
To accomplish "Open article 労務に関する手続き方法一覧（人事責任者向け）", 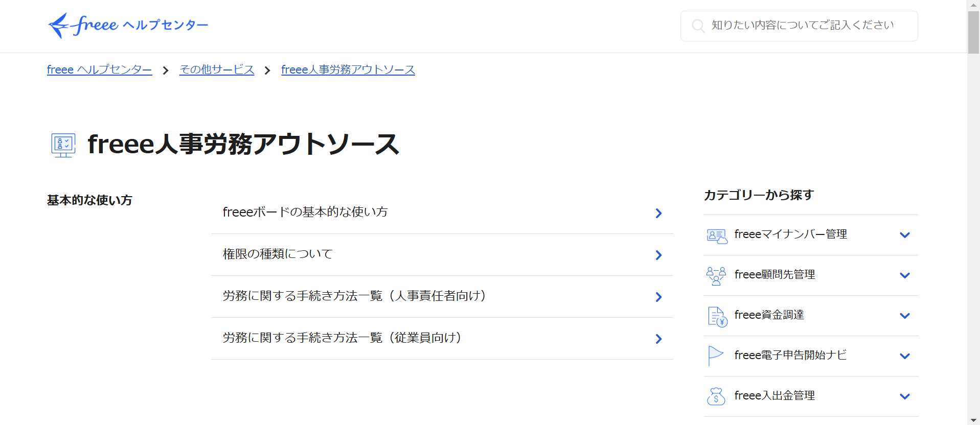I will (x=442, y=297).
